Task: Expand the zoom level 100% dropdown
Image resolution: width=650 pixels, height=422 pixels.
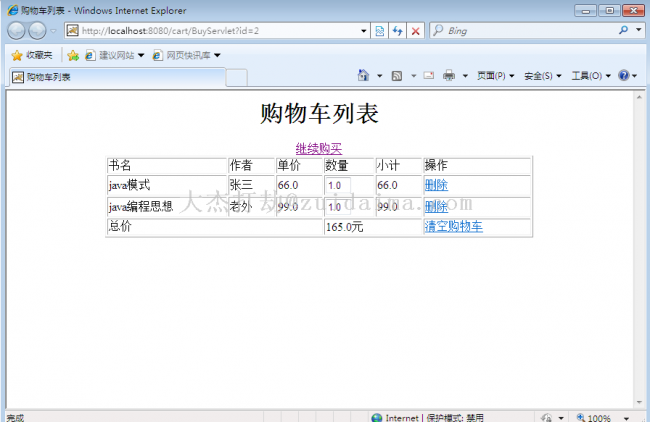Action: click(626, 418)
